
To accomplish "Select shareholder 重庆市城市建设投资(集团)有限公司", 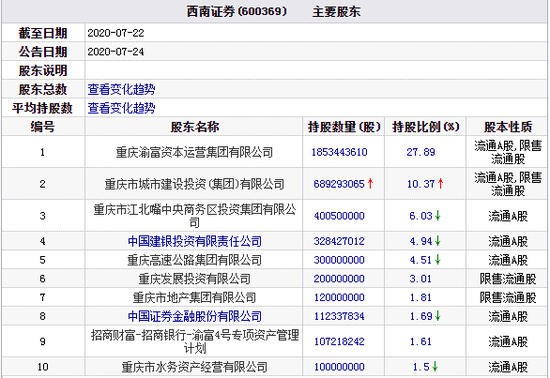I will click(x=194, y=184).
